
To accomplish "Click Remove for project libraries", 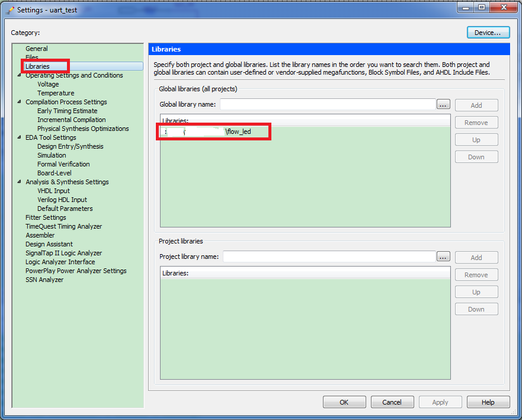I will [476, 275].
